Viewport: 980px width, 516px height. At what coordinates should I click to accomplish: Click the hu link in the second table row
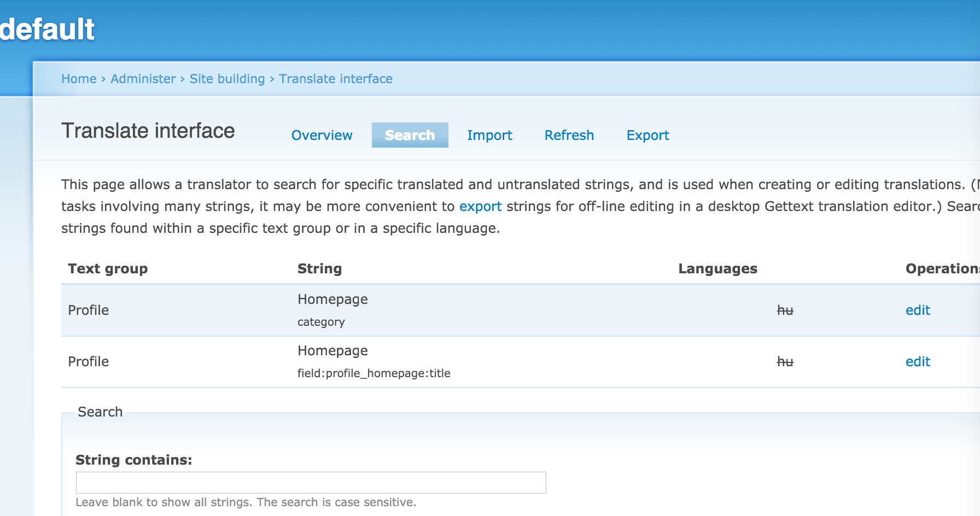click(785, 361)
